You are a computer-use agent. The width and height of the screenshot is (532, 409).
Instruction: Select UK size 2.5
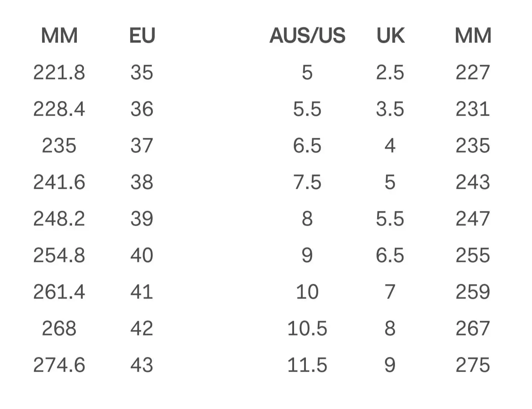pyautogui.click(x=390, y=72)
